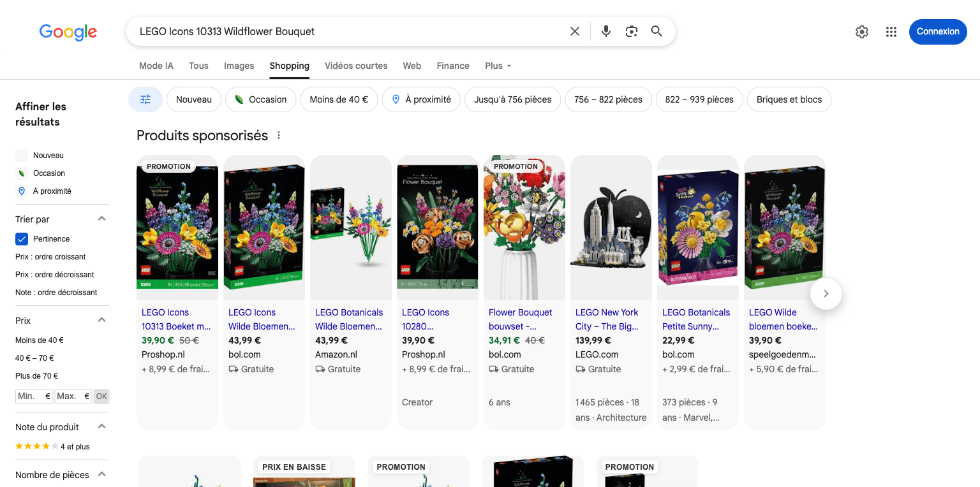Collapse the Note du produit section
The image size is (980, 487).
tap(101, 426)
